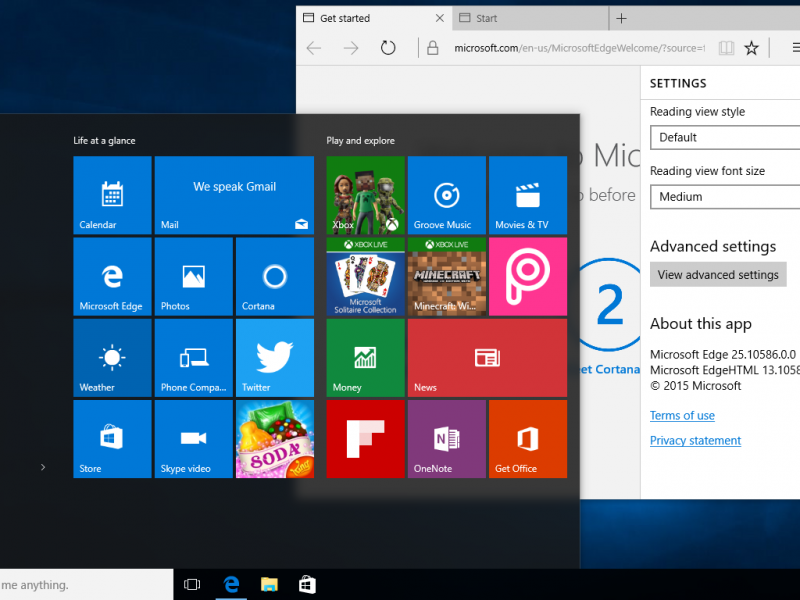The image size is (800, 600).
Task: Click the Microsoft Edge 25.10586.0.0 version text
Action: [x=723, y=354]
